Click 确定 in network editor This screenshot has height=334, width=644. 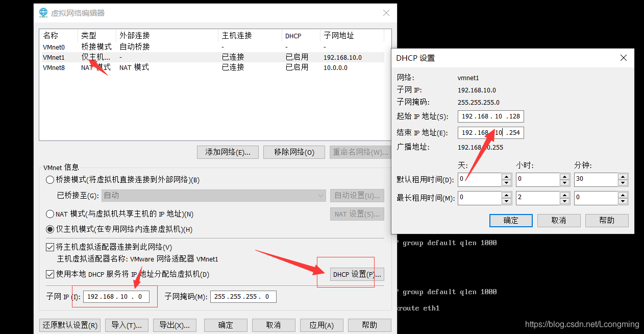226,325
